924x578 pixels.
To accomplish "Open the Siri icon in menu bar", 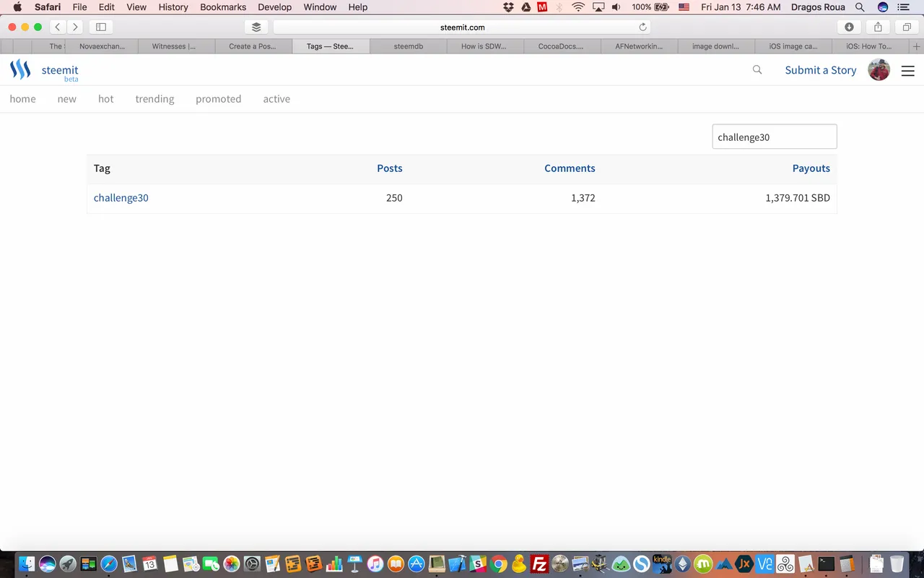I will click(x=883, y=7).
